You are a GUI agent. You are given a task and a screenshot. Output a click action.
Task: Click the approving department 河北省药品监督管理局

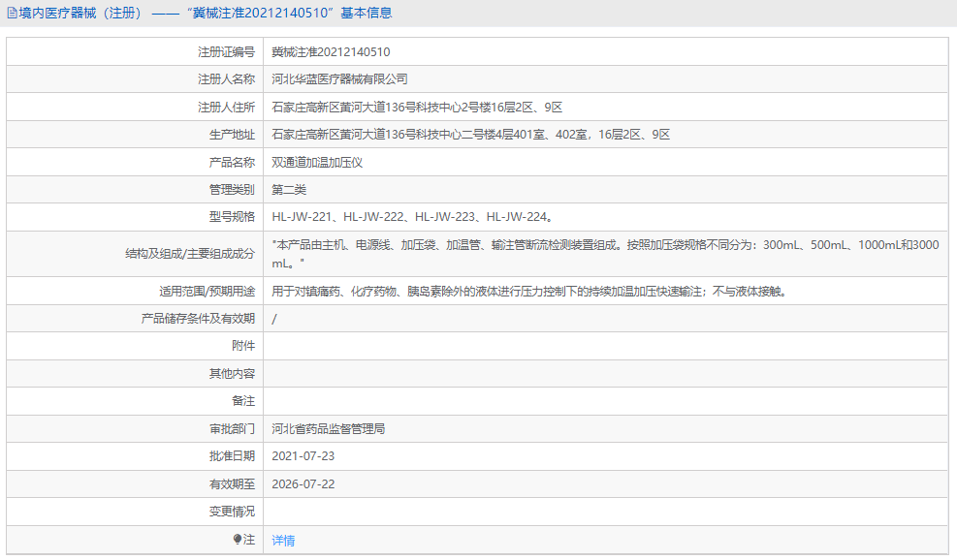click(x=329, y=429)
